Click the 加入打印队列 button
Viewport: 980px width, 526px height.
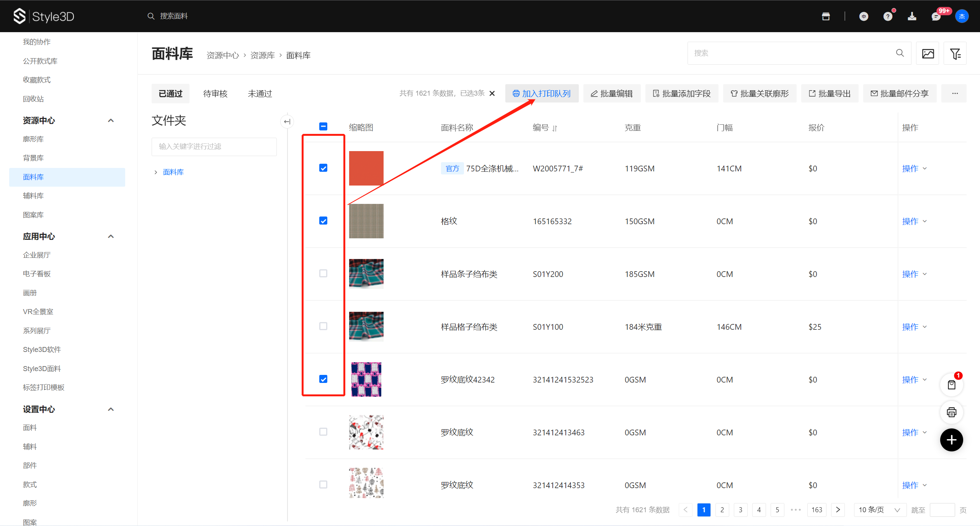click(x=542, y=94)
